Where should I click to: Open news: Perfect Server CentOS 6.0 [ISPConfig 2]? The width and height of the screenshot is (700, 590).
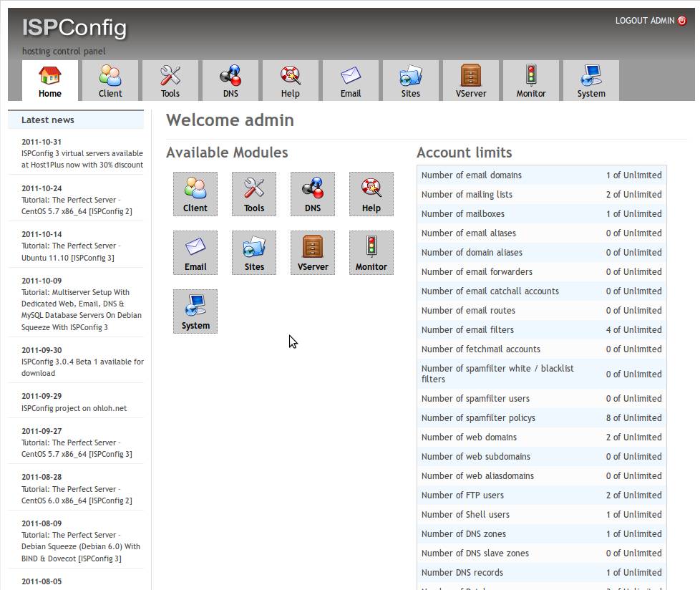[77, 495]
